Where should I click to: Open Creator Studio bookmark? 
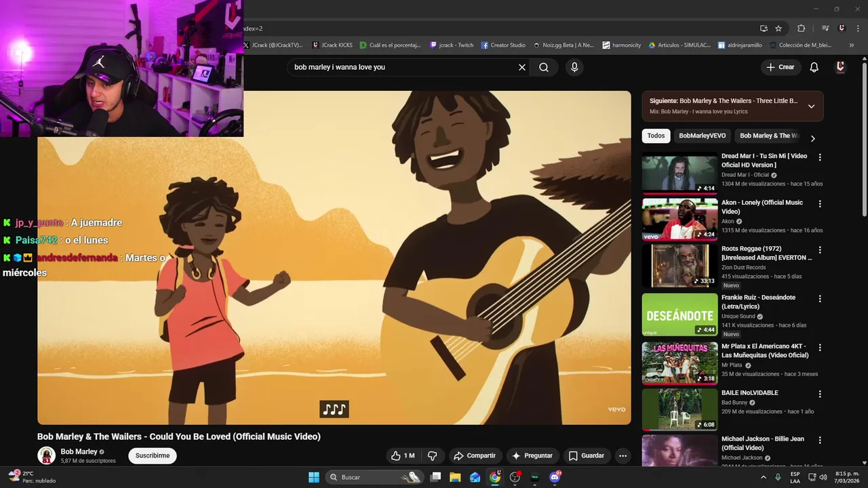(x=503, y=45)
